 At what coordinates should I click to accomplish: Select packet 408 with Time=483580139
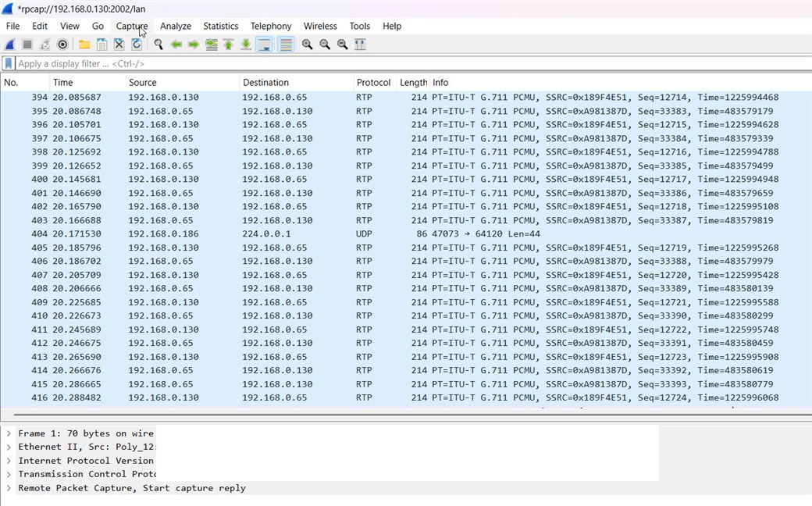click(x=406, y=288)
